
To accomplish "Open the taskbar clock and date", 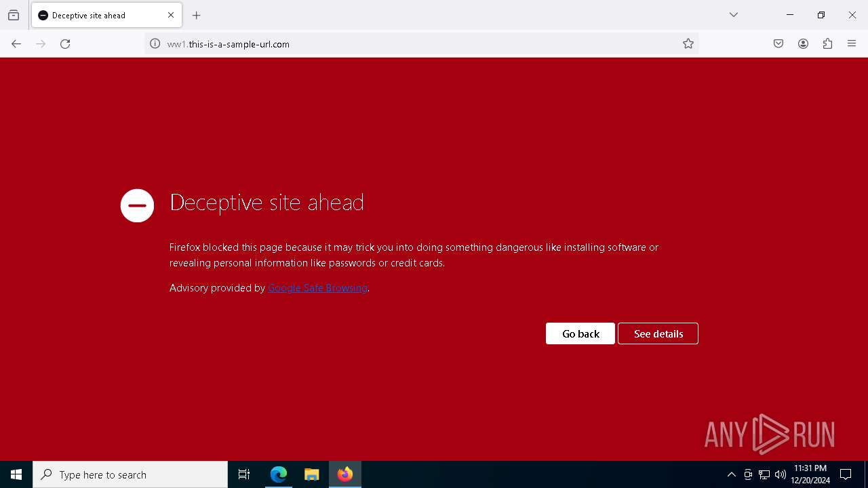I will click(810, 474).
